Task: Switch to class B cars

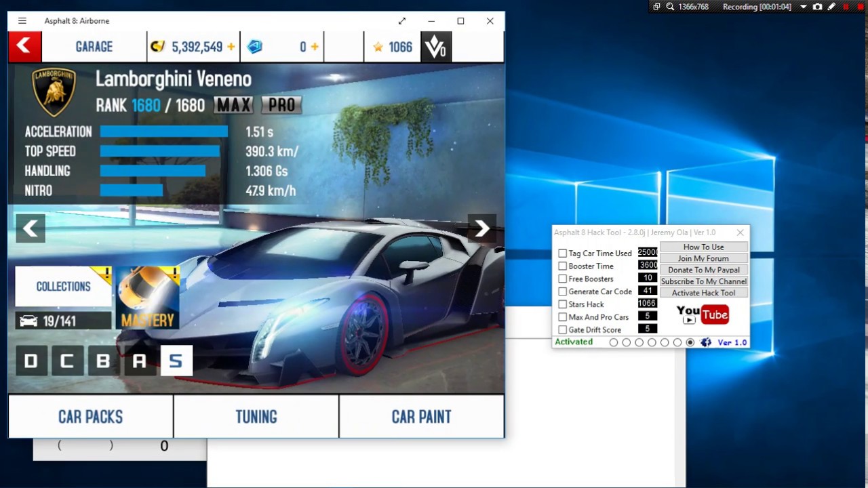Action: click(103, 361)
